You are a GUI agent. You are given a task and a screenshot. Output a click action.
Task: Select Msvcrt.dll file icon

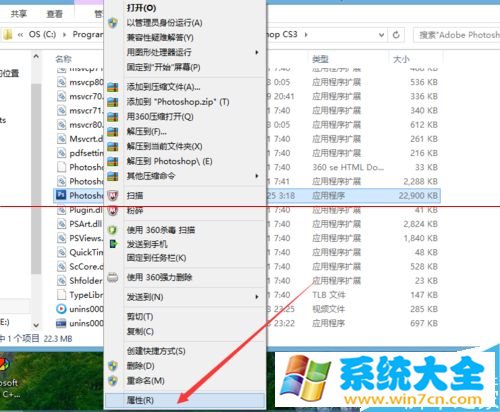tap(61, 139)
